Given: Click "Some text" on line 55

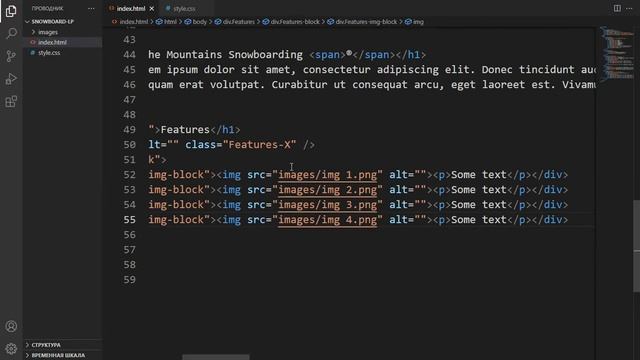Looking at the screenshot, I should point(479,220).
